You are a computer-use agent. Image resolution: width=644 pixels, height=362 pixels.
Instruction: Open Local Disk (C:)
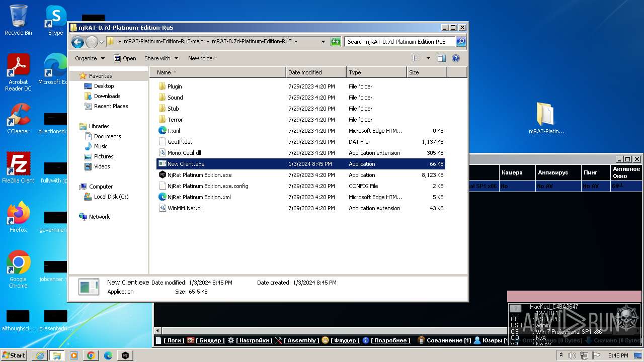click(111, 197)
